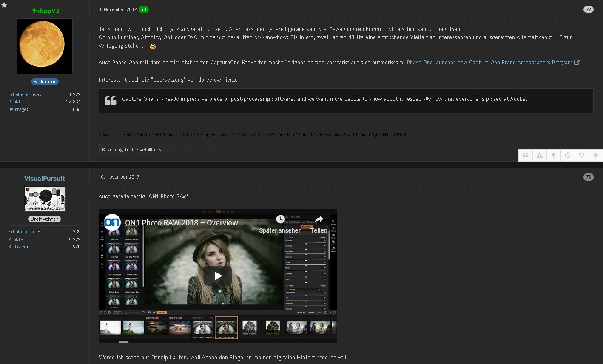Click post number 72 badge

coord(589,9)
